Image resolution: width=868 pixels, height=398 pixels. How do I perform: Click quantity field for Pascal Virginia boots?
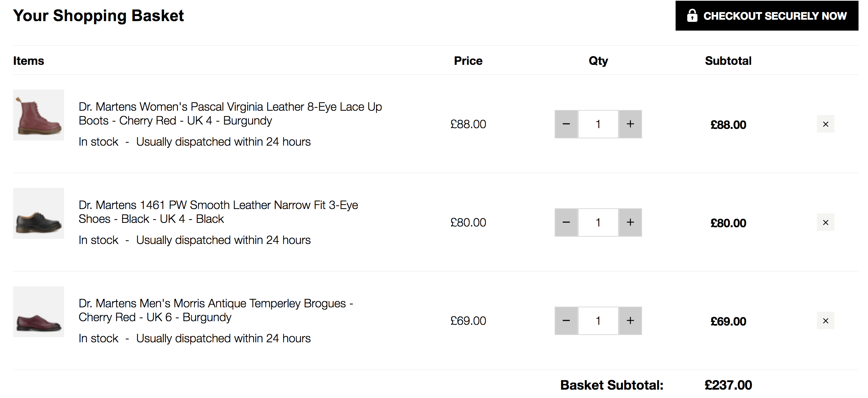(598, 124)
